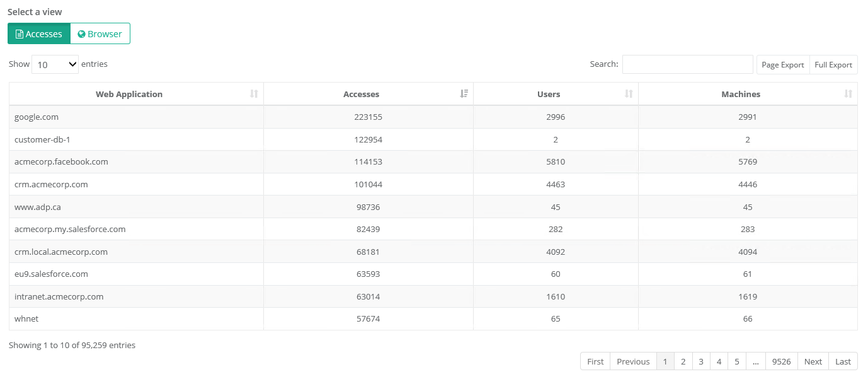The width and height of the screenshot is (868, 379).
Task: Click machines value 5769
Action: tap(748, 161)
